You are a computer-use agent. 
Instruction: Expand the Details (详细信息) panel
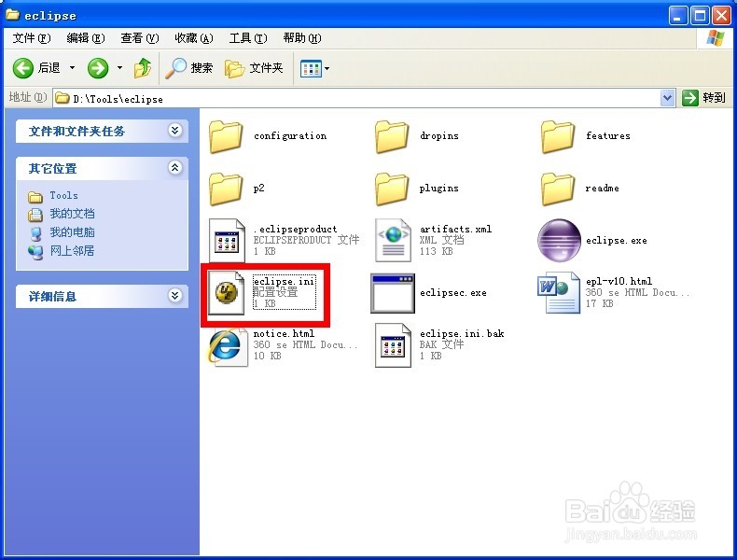(x=174, y=295)
